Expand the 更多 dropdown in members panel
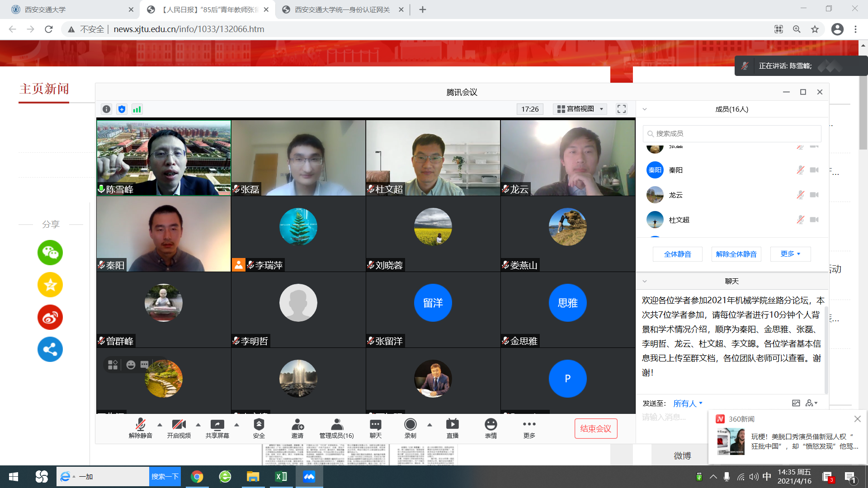Image resolution: width=868 pixels, height=488 pixels. pyautogui.click(x=790, y=254)
